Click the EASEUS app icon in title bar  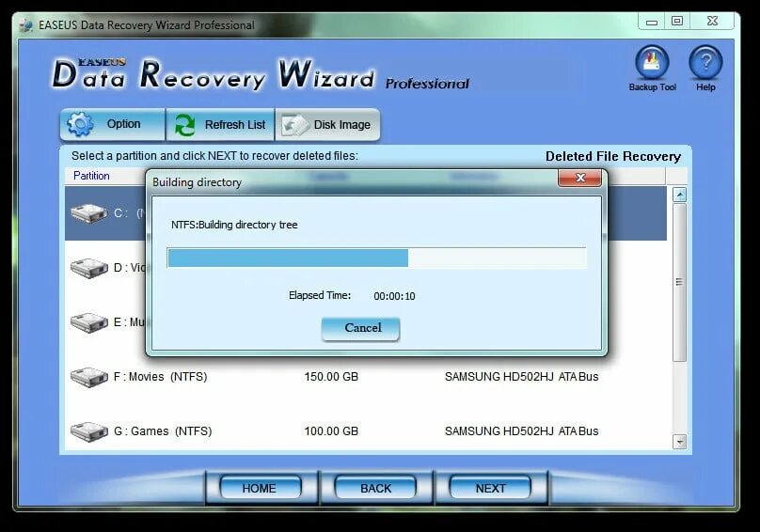pyautogui.click(x=26, y=25)
